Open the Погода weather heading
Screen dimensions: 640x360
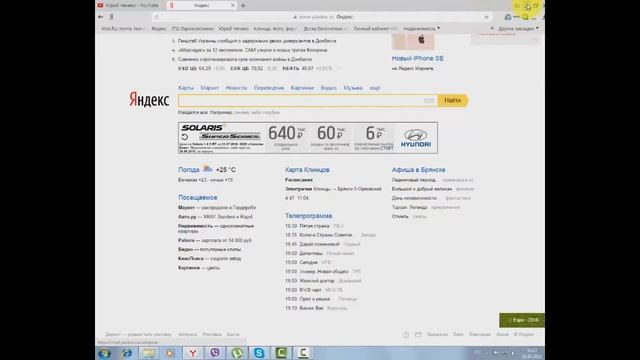click(x=189, y=169)
